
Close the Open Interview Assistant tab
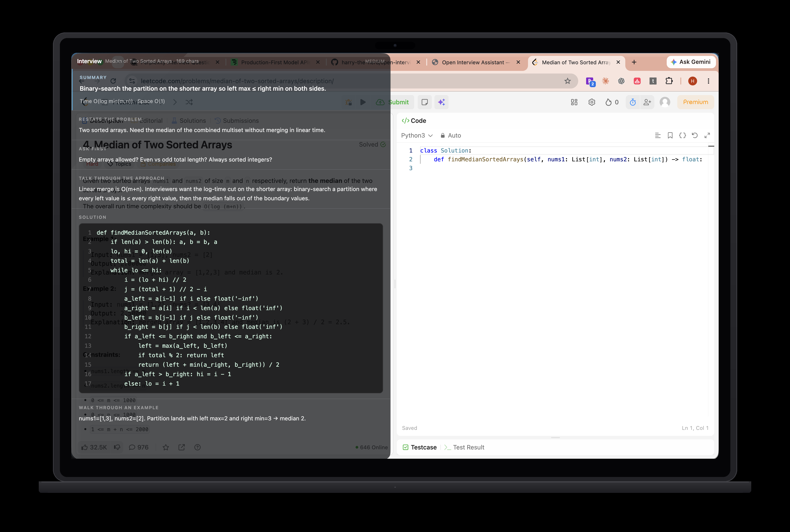coord(518,63)
